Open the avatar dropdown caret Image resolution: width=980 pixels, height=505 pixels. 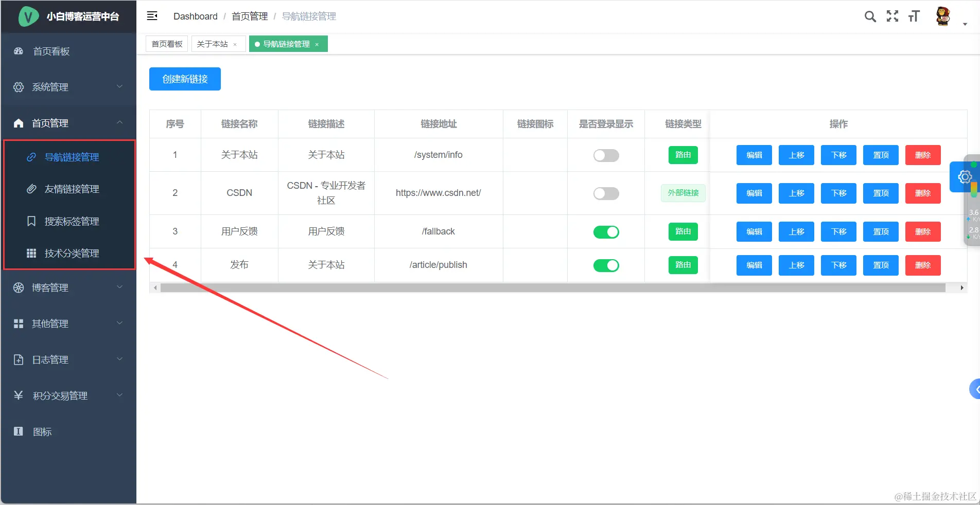tap(965, 24)
